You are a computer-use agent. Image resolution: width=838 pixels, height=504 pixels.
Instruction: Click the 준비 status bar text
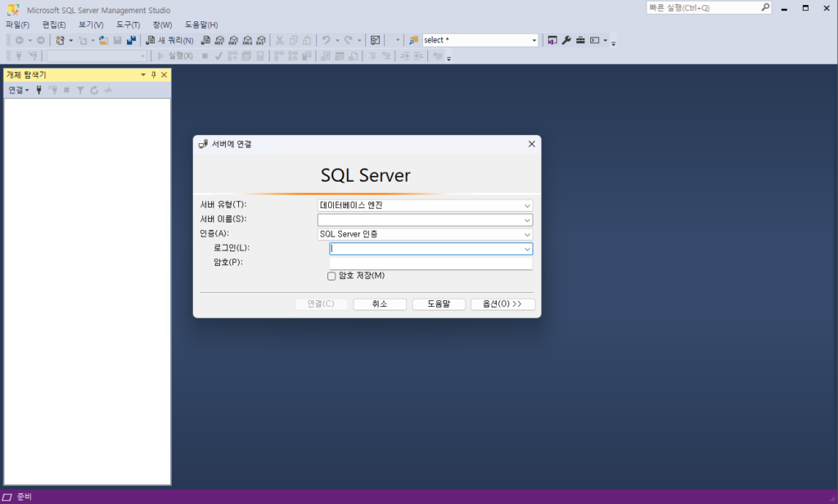click(24, 497)
